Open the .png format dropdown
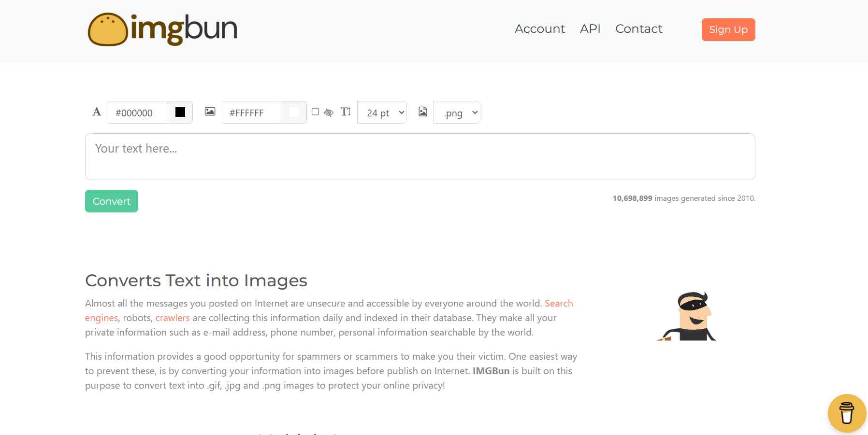This screenshot has width=868, height=435. [457, 112]
